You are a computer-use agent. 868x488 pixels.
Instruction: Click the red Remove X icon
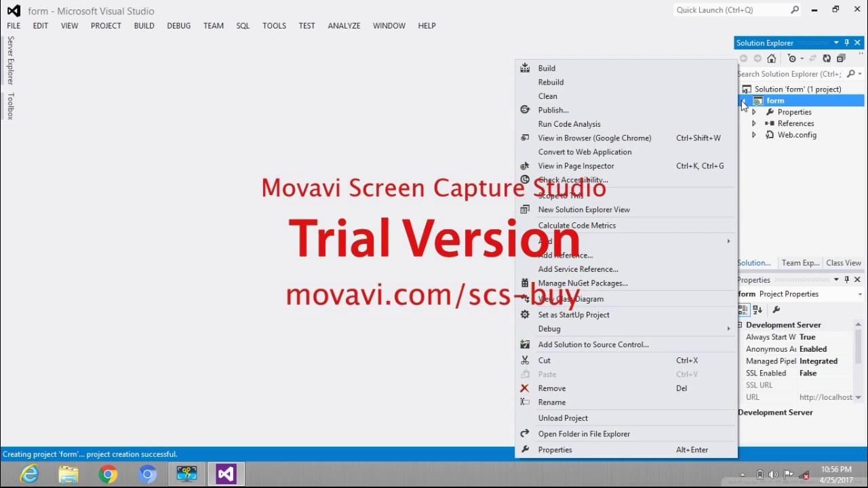click(525, 388)
